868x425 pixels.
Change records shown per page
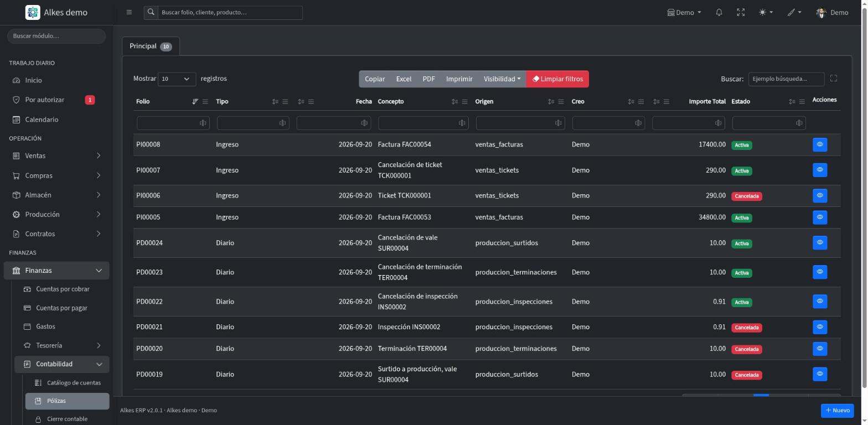click(177, 79)
